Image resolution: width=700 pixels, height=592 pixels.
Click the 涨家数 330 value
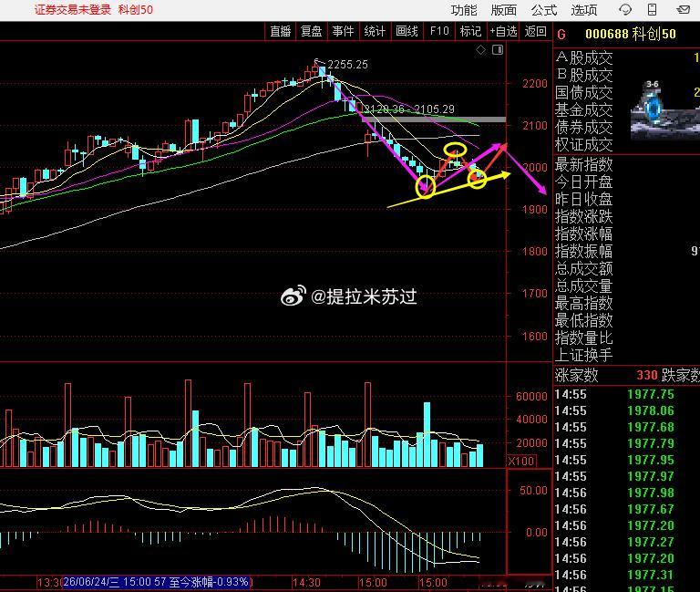tap(647, 375)
